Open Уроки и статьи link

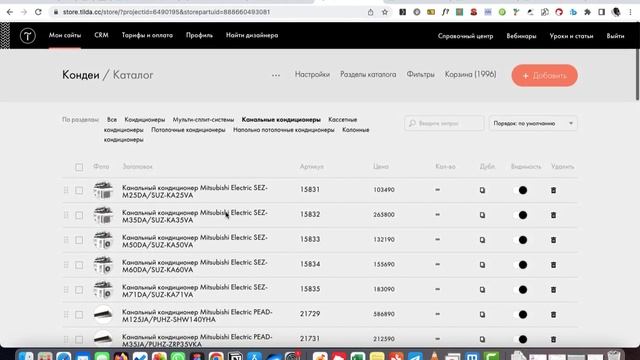pos(571,36)
